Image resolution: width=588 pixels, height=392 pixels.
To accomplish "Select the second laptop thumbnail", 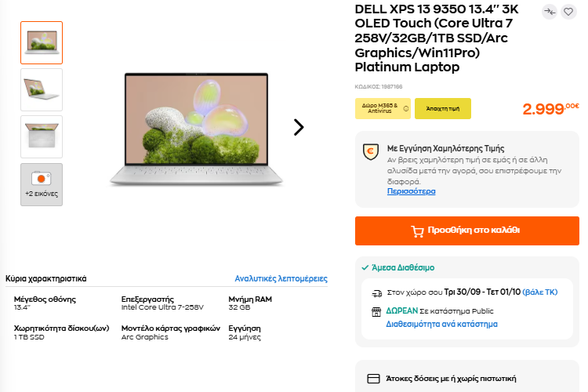I will click(42, 89).
